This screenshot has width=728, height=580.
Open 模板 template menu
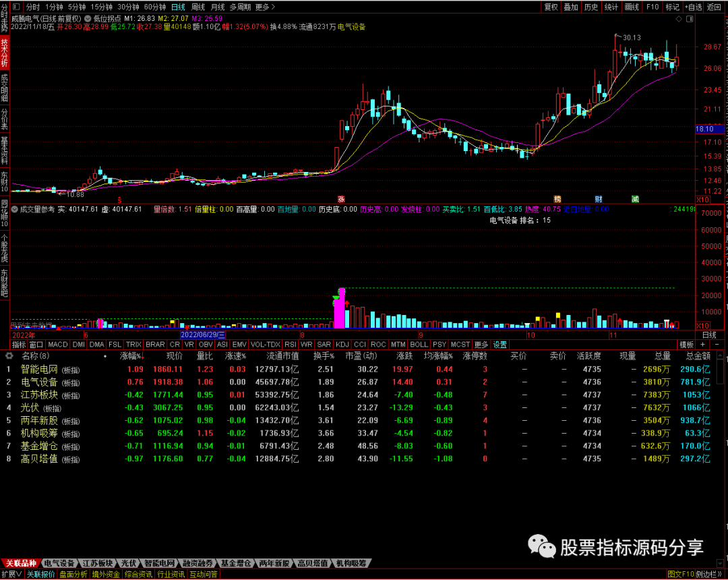coord(687,345)
